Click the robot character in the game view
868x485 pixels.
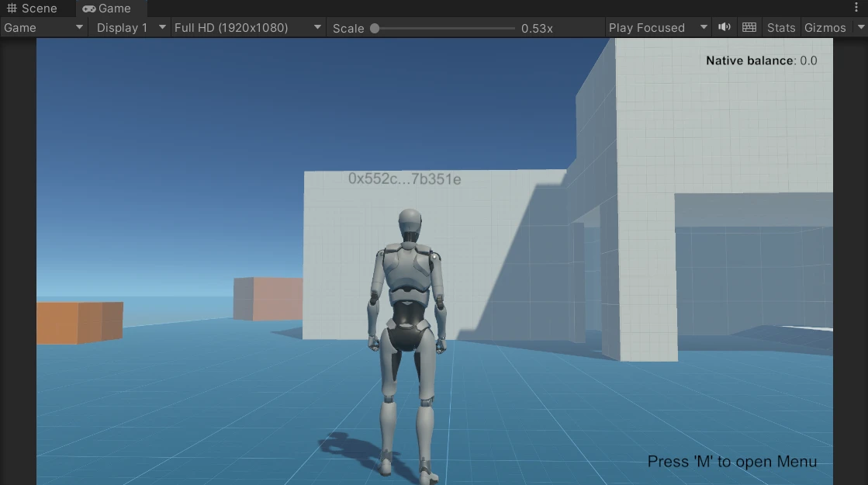pos(407,310)
